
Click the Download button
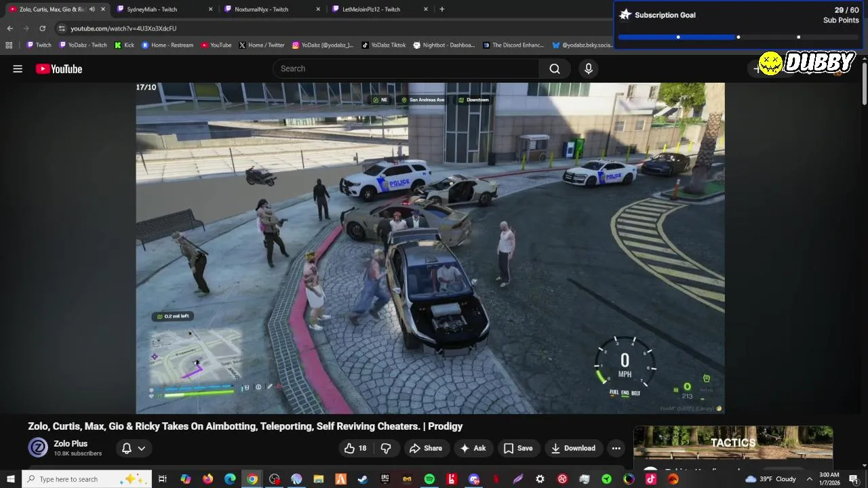click(x=573, y=448)
